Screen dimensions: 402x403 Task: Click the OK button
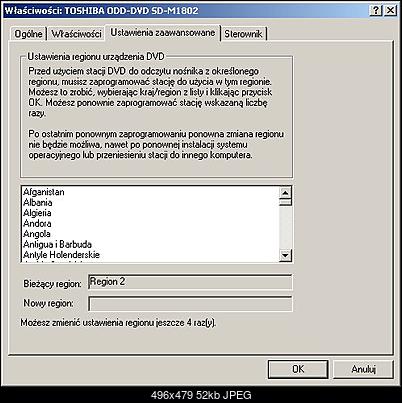point(298,369)
